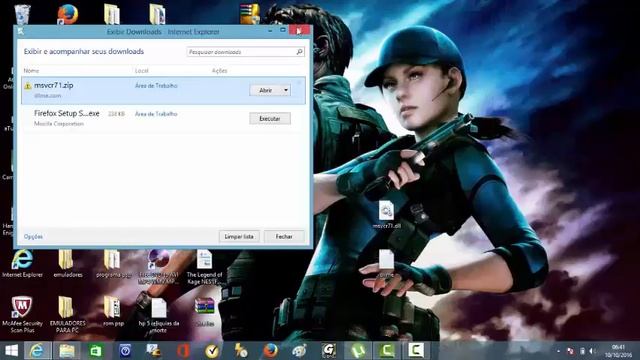Click the volume icon in system tray
This screenshot has width=640, height=360.
coord(592,351)
